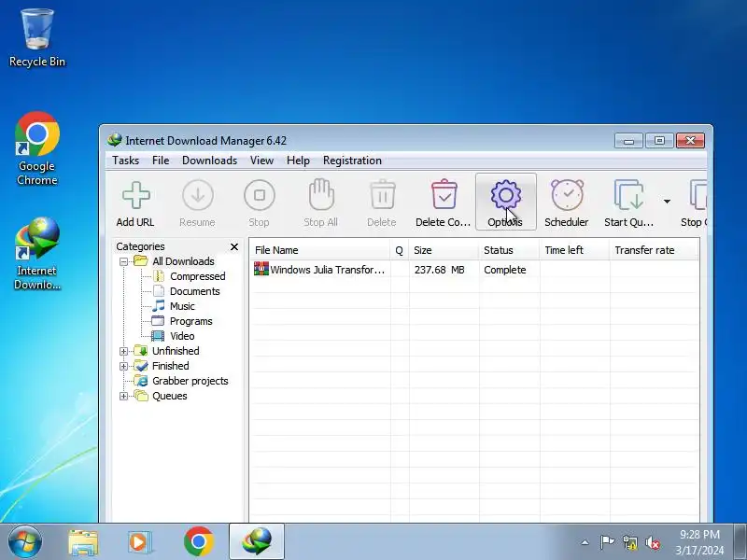Select the Recycle Bin desktop icon
747x560 pixels.
click(37, 38)
